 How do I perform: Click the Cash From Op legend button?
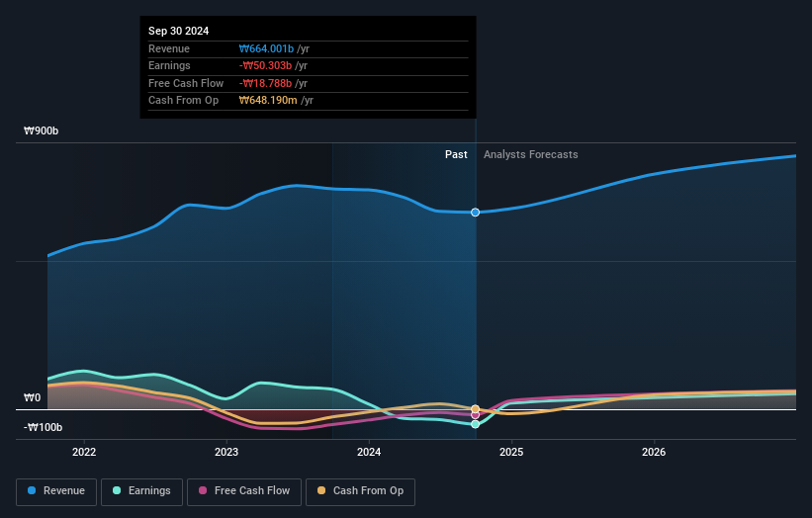pyautogui.click(x=360, y=491)
